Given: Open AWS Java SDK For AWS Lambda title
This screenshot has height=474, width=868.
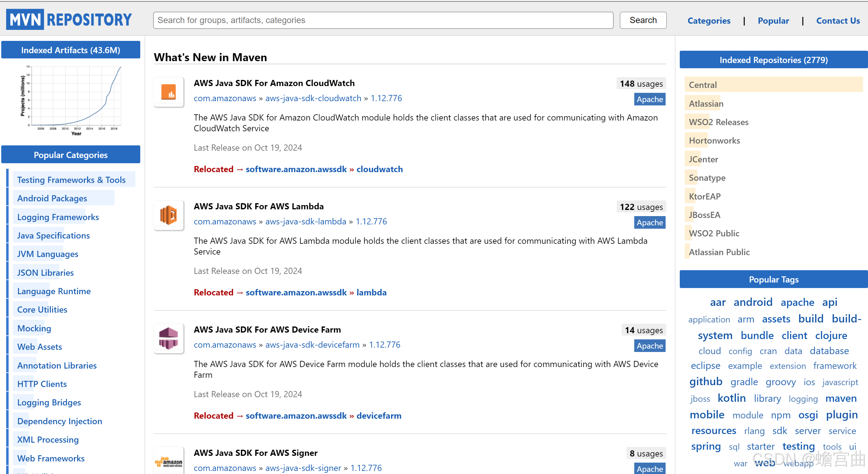Looking at the screenshot, I should click(x=258, y=206).
